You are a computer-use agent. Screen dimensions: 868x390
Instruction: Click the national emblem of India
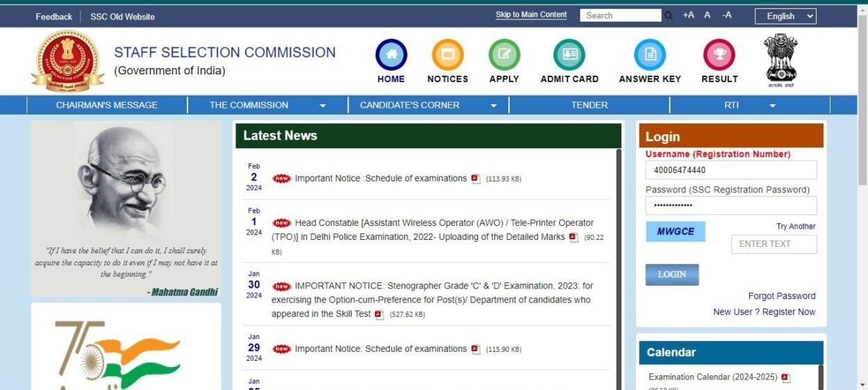point(781,60)
